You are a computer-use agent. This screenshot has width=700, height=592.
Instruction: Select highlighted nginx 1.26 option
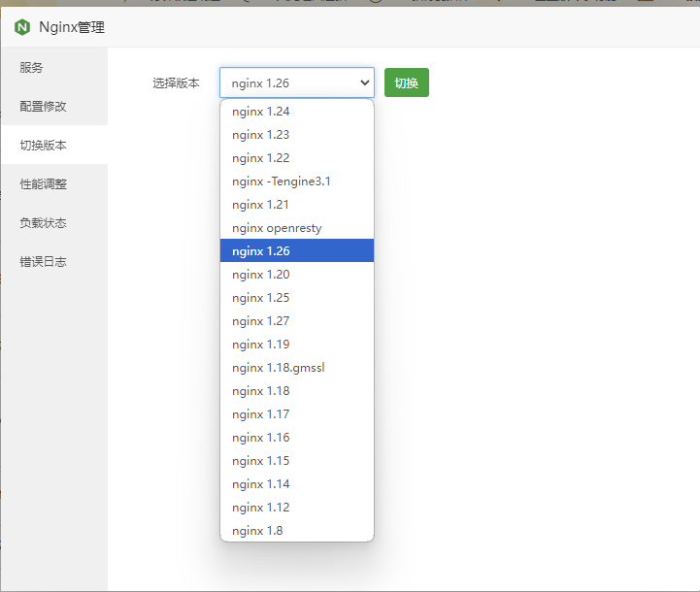[297, 250]
